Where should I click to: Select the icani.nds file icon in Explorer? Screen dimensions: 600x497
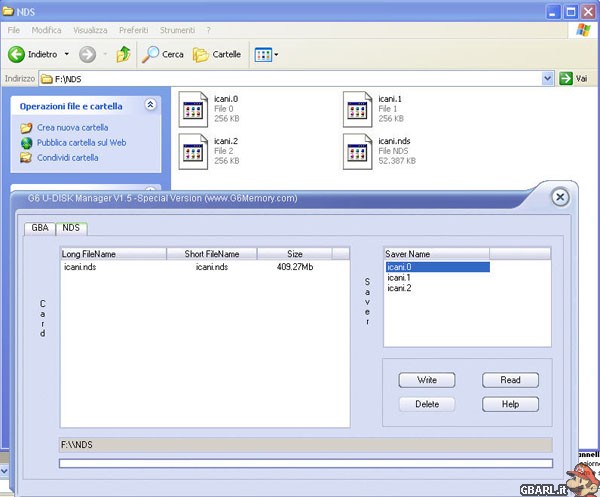pos(357,151)
